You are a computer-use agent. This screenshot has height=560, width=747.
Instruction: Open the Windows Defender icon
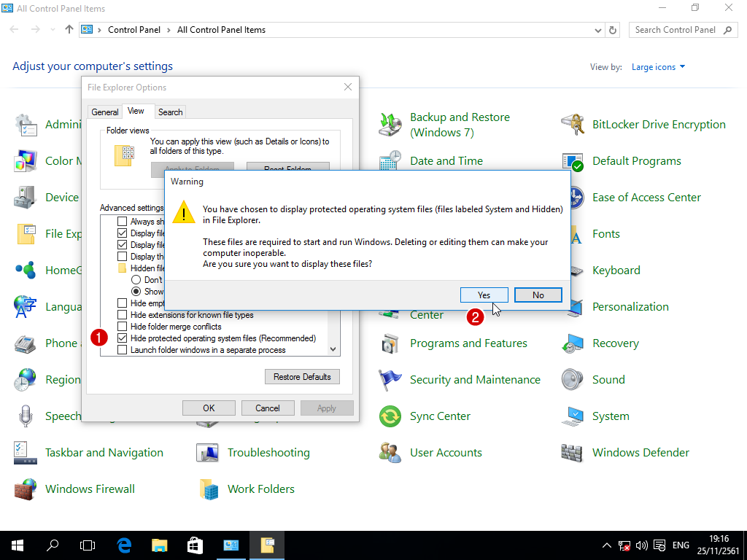click(573, 453)
